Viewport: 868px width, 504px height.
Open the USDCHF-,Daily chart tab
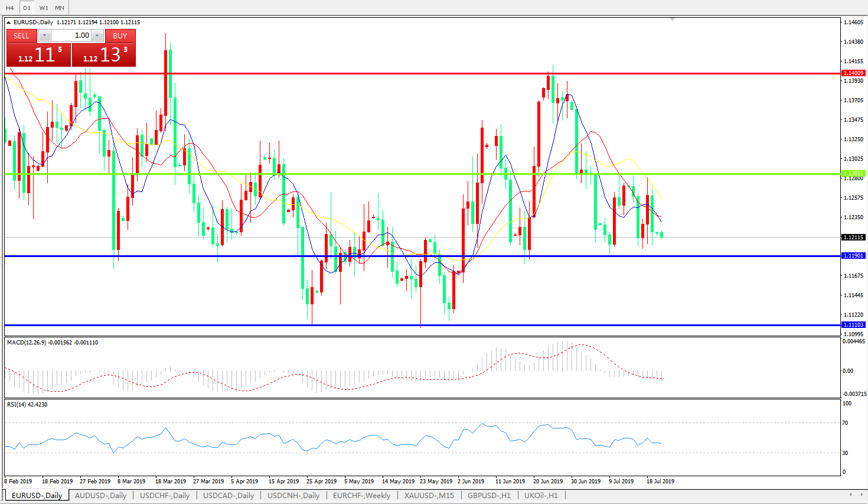(x=165, y=495)
